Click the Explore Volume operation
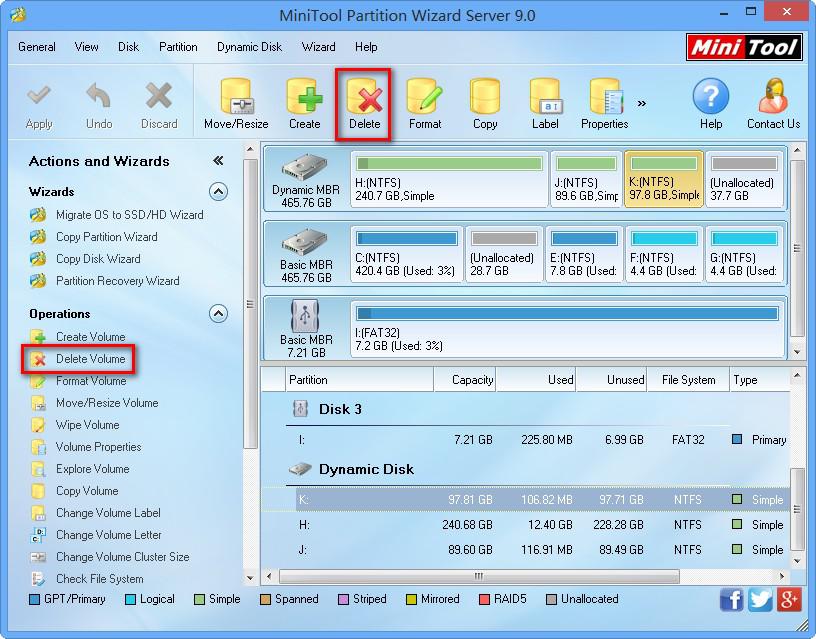Screen dimensions: 816x639 [x=80, y=469]
